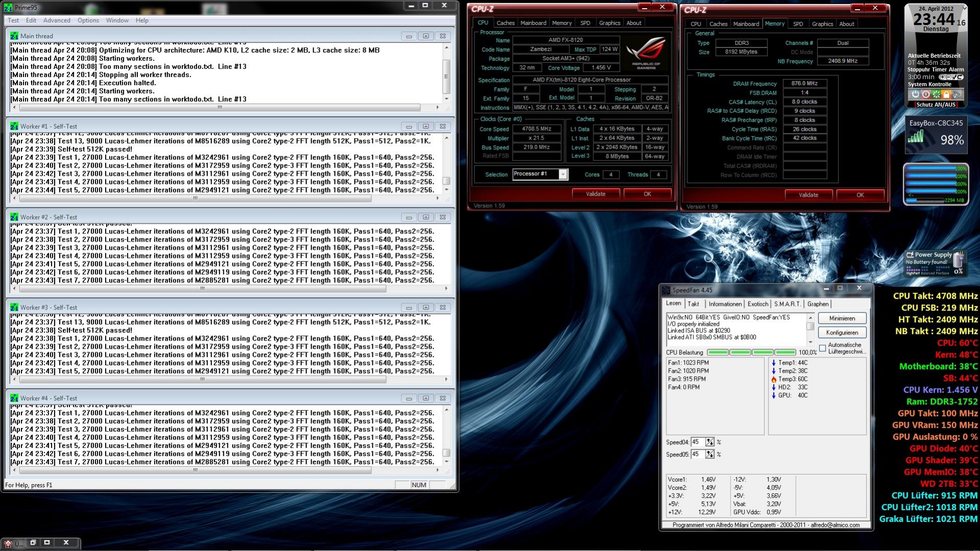The image size is (980, 551).
Task: Click the blue power icon under System Kontrolle
Action: tap(915, 94)
